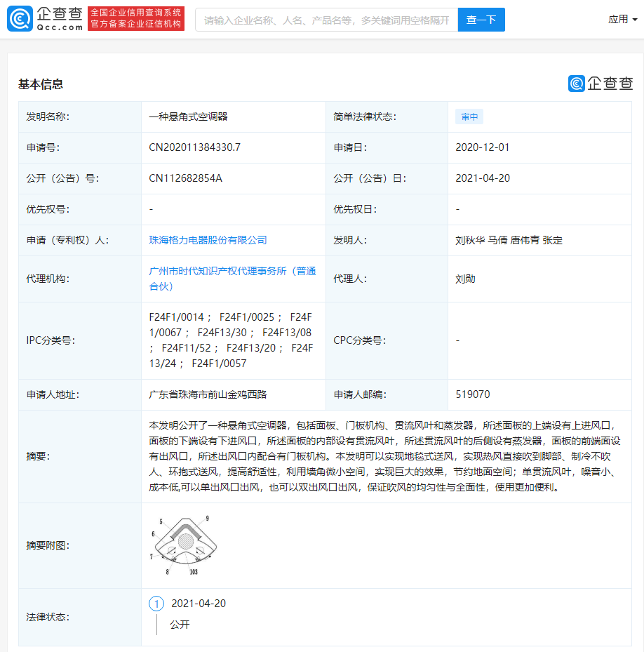Click the 查一下 search button
Viewport: 644px width, 652px height.
click(x=481, y=20)
